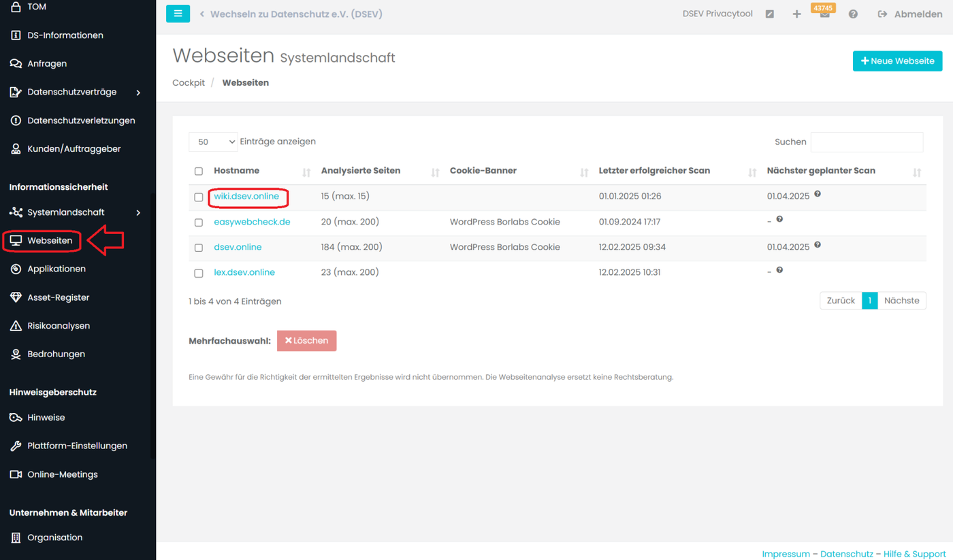Click the plus icon in top bar
Image resolution: width=953 pixels, height=560 pixels.
click(x=796, y=14)
